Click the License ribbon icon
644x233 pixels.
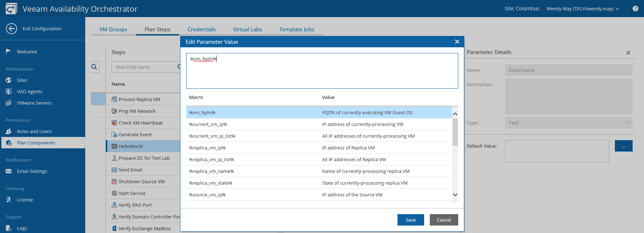[x=9, y=200]
